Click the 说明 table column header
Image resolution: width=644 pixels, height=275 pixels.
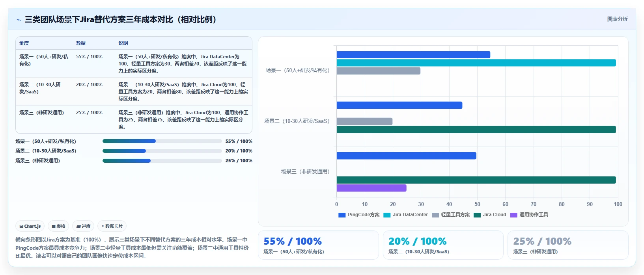point(123,43)
